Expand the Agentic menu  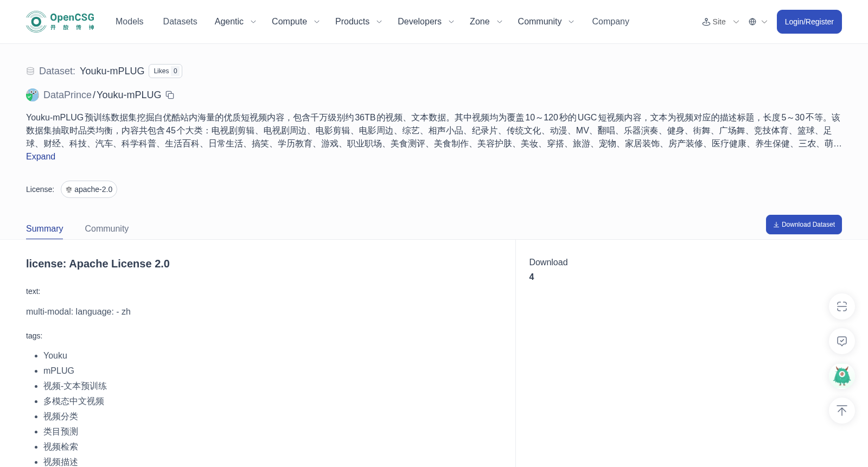click(x=235, y=22)
